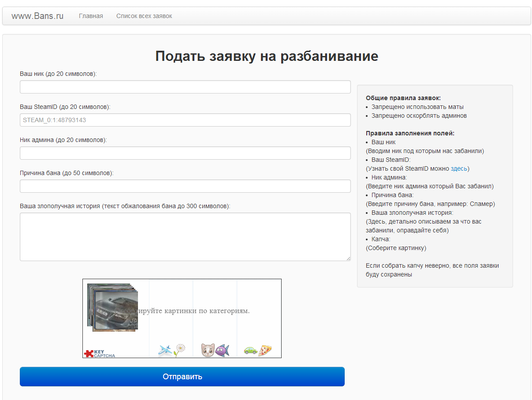This screenshot has width=532, height=400.
Task: Click the Общие правила заявок heading
Action: click(403, 98)
